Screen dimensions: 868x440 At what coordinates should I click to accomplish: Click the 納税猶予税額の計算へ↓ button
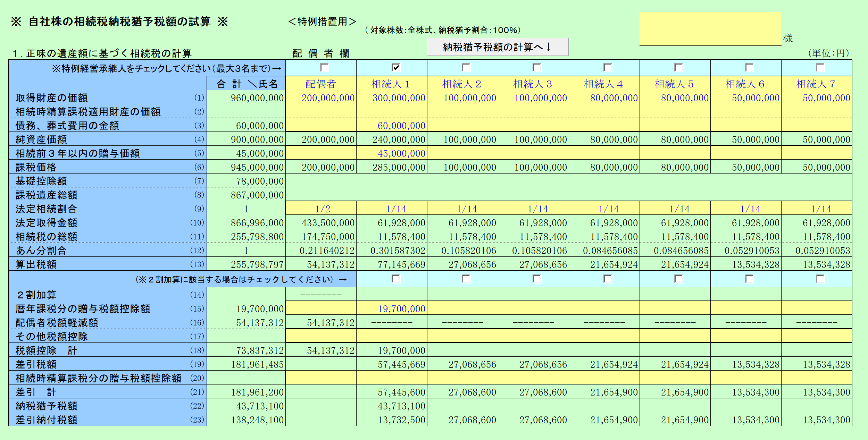pos(498,47)
